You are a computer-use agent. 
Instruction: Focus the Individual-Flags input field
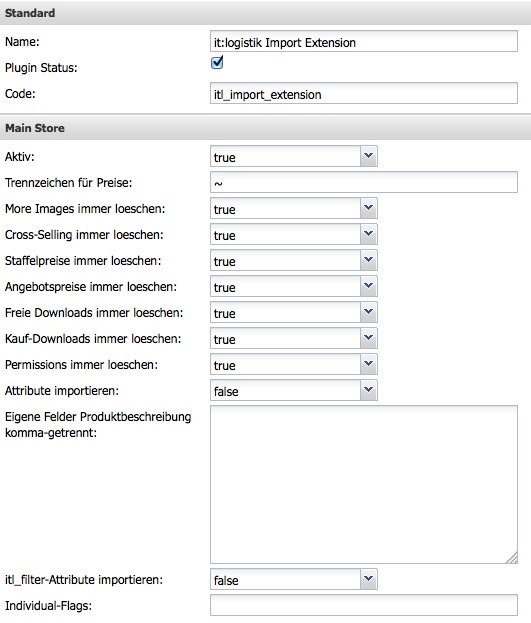coord(364,605)
